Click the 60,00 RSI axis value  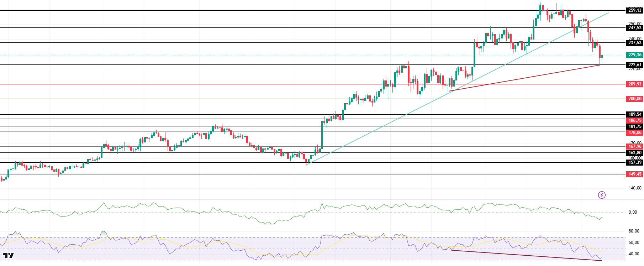pos(634,242)
